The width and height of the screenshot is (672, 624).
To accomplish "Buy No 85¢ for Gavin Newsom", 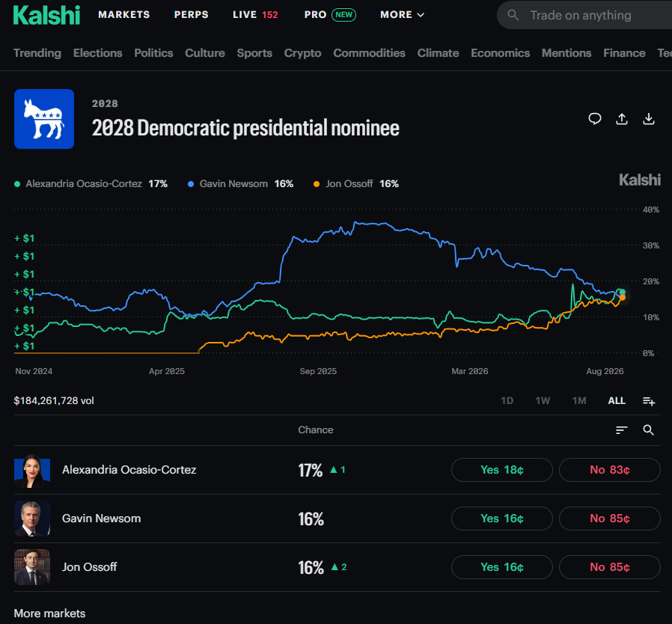I will click(x=609, y=519).
